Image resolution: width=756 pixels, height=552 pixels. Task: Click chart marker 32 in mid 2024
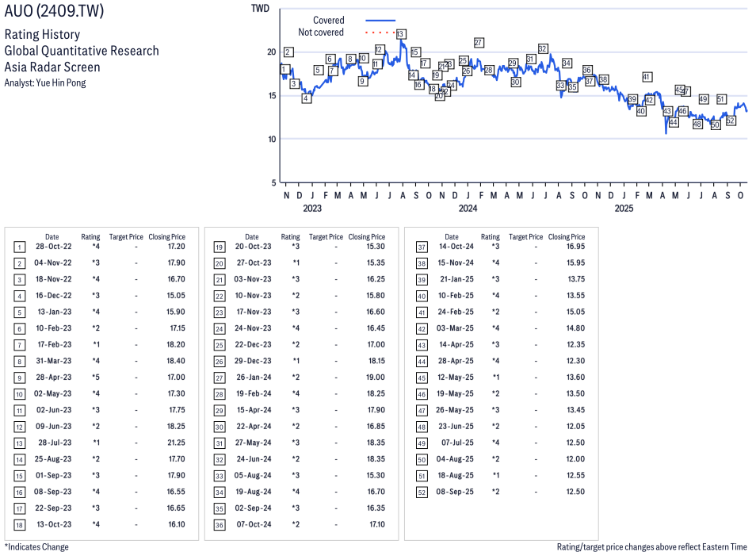[543, 49]
